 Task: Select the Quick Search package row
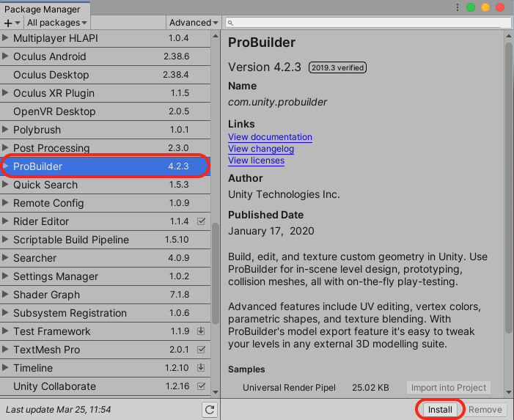106,185
